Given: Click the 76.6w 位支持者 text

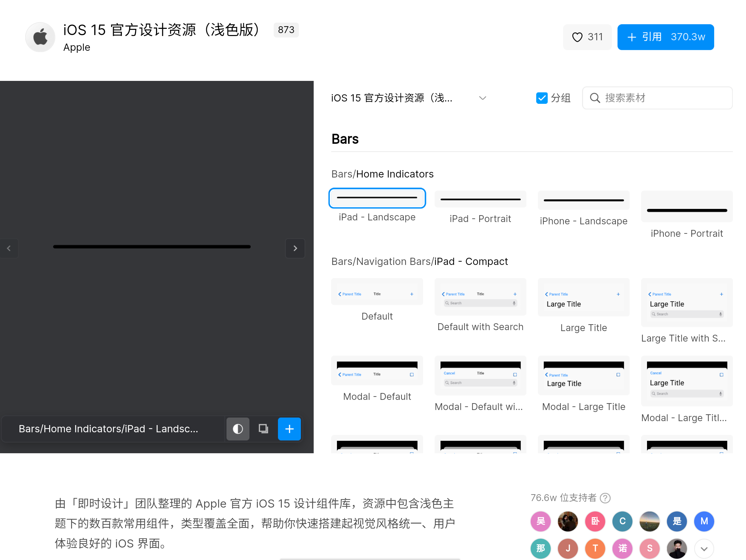Looking at the screenshot, I should coord(563,498).
